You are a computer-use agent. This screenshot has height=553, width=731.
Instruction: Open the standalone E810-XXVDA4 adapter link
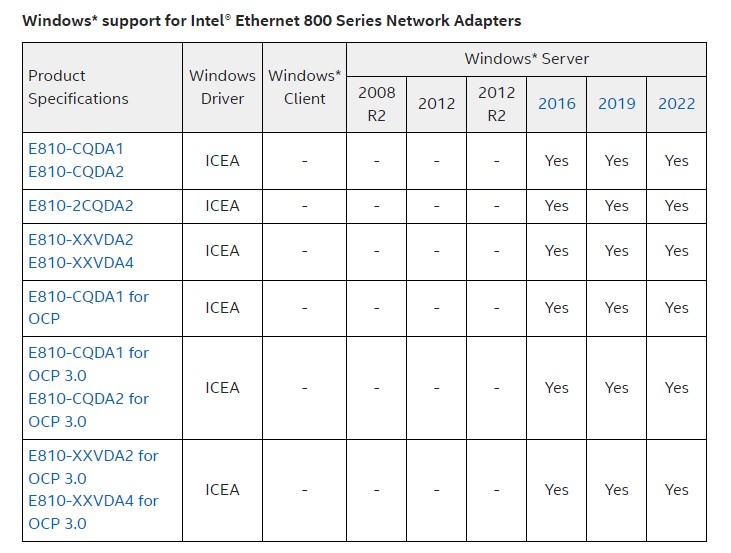pyautogui.click(x=80, y=263)
